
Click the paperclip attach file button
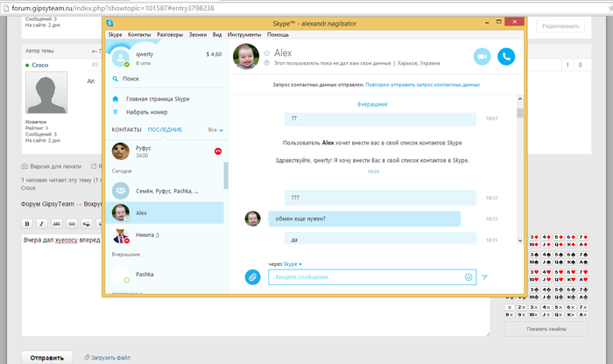[x=252, y=276]
